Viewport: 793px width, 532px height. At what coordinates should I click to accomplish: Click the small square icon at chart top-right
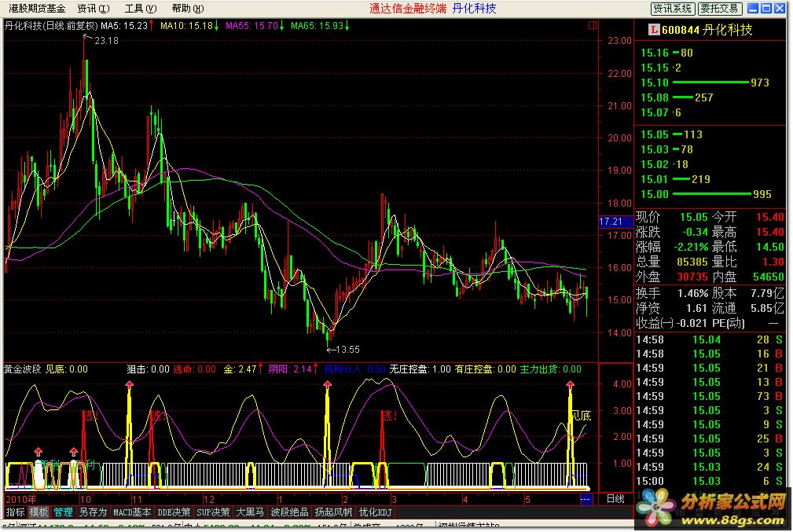(593, 25)
